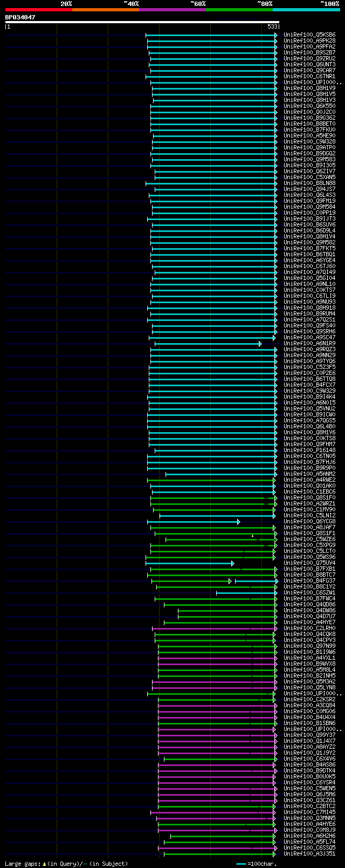Open hit UniRef100_C1EBC6
The width and height of the screenshot is (345, 868).
[x=309, y=492]
